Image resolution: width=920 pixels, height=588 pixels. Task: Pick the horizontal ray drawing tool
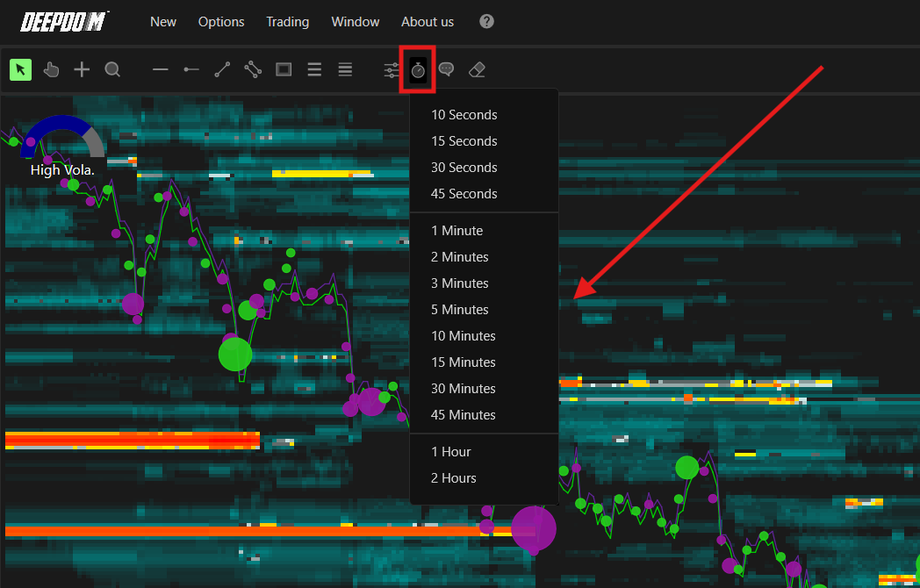pyautogui.click(x=191, y=70)
